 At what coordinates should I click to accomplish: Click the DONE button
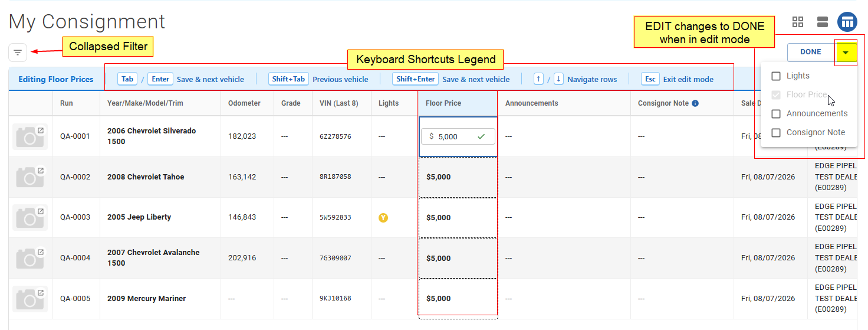pos(811,52)
